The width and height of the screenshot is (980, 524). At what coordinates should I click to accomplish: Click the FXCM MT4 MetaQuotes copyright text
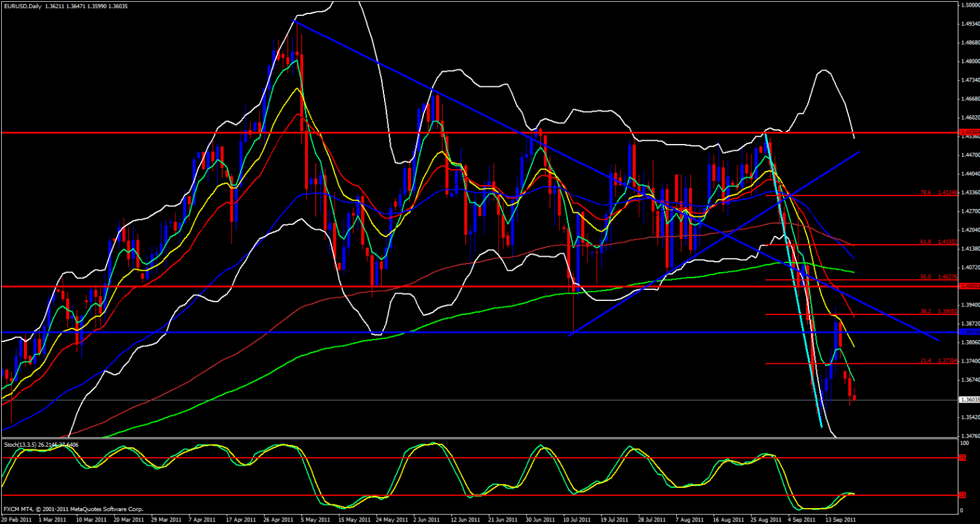pyautogui.click(x=73, y=509)
